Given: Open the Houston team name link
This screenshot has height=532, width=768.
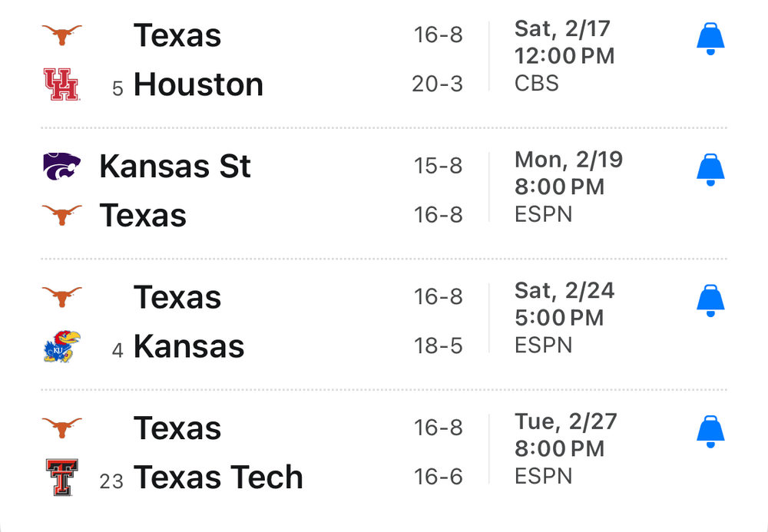Looking at the screenshot, I should [x=198, y=84].
